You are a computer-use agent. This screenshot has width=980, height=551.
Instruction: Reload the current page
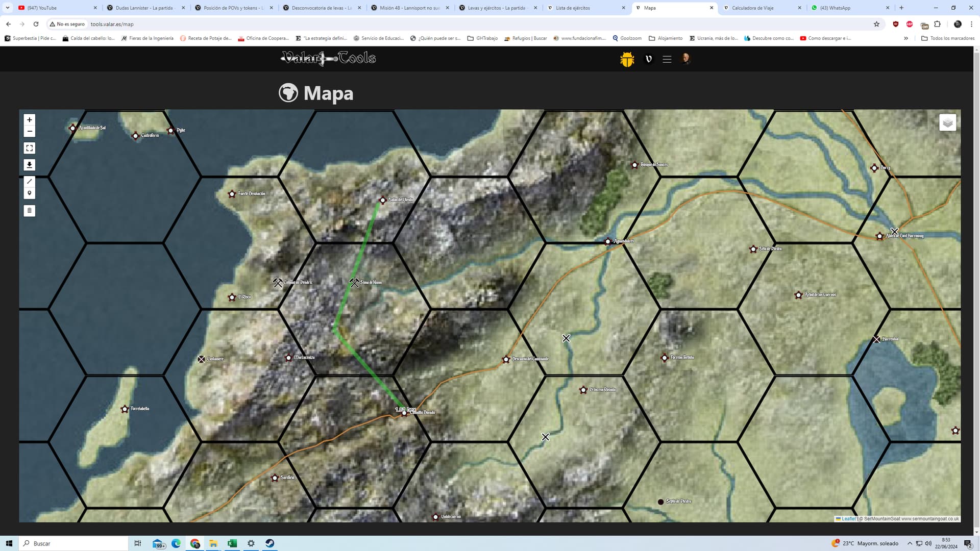tap(36, 24)
